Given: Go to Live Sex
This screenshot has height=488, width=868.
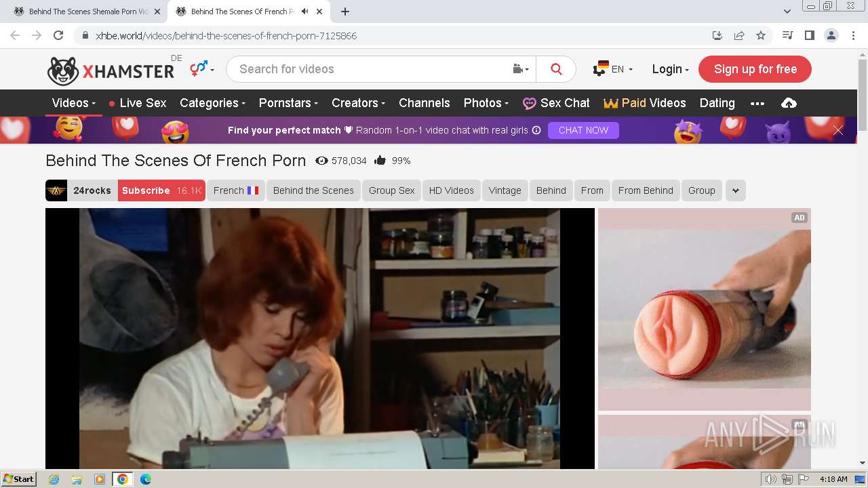Looking at the screenshot, I should (x=137, y=103).
